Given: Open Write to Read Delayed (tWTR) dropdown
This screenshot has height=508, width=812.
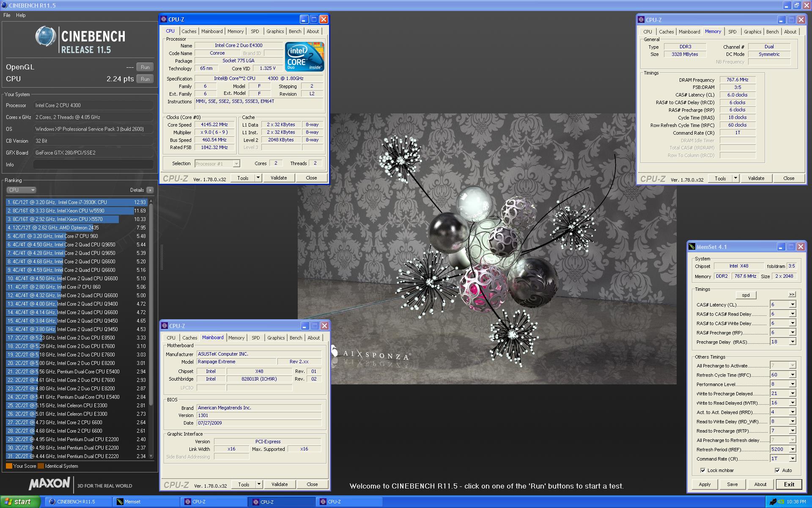Looking at the screenshot, I should (x=793, y=403).
